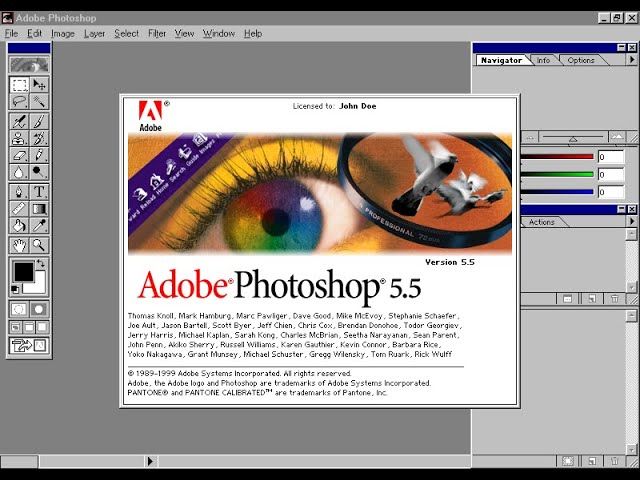
Task: Open the Layer menu
Action: coord(94,33)
